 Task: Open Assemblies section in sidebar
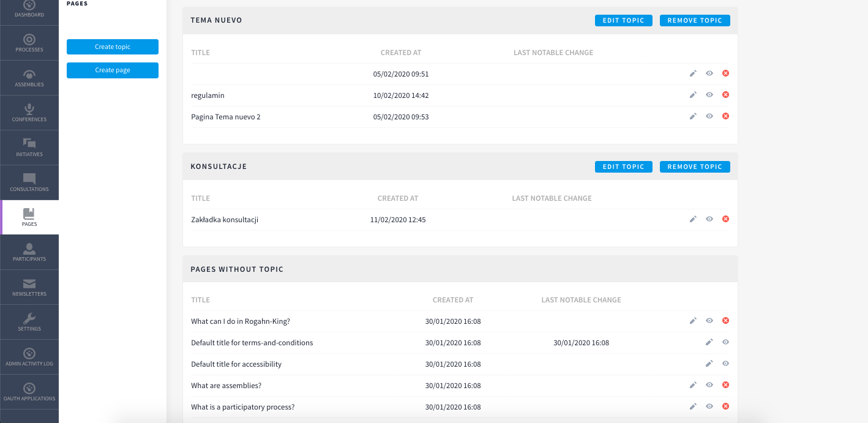click(x=29, y=78)
